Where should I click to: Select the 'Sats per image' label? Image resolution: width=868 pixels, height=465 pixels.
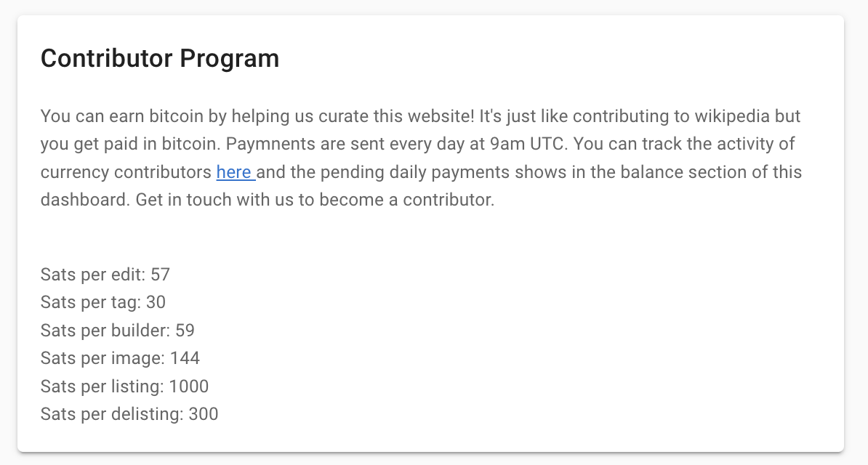(x=103, y=358)
